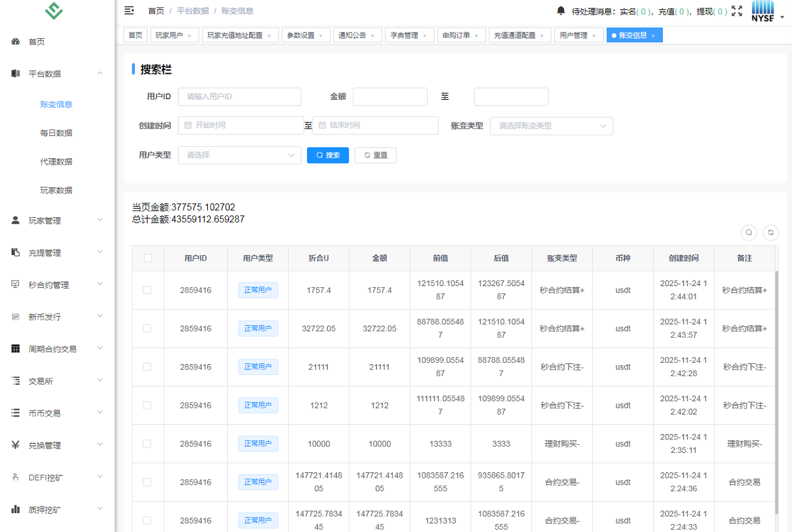Click the green logo in sidebar
The height and width of the screenshot is (532, 792).
pos(54,10)
